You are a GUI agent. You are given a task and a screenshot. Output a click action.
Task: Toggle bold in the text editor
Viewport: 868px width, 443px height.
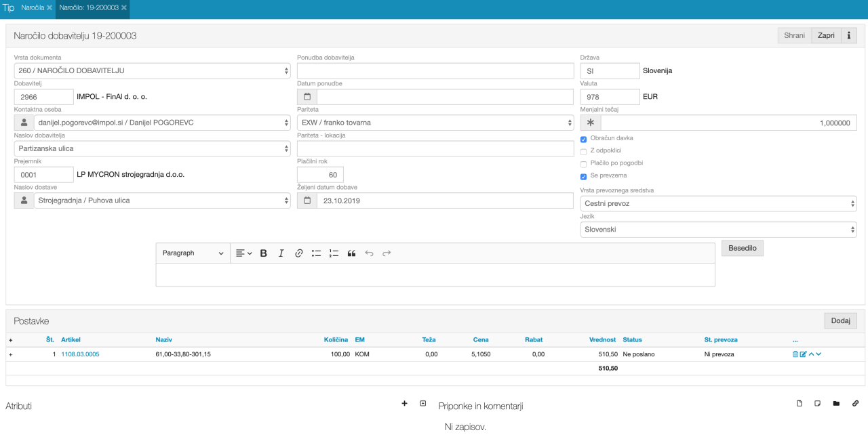point(264,253)
